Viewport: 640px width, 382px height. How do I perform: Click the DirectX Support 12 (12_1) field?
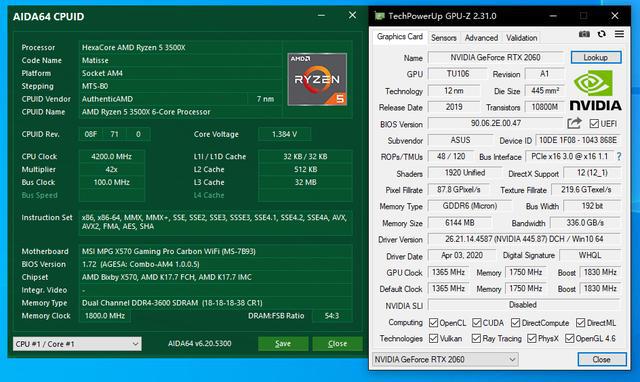click(x=592, y=173)
